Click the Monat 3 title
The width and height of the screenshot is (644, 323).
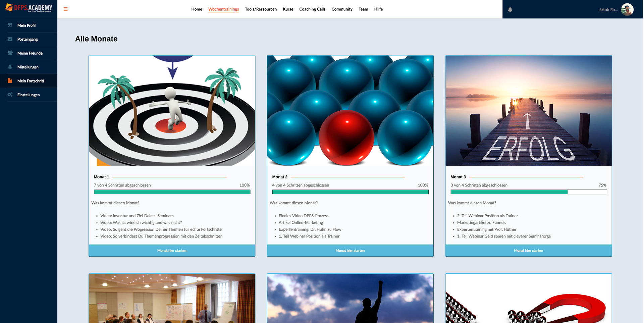coord(458,177)
